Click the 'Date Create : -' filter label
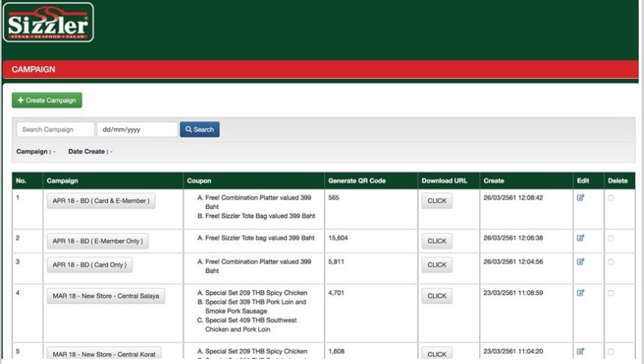644x364 pixels. (90, 151)
